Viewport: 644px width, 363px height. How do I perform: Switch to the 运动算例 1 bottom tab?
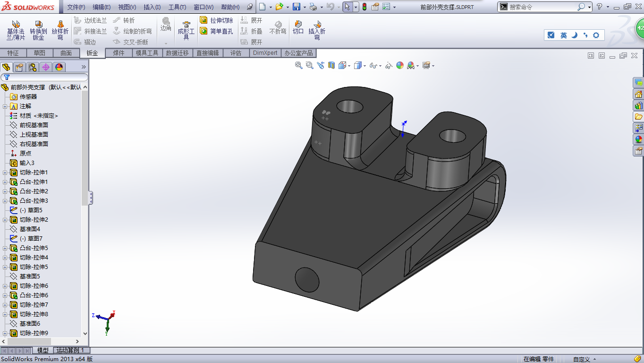point(70,350)
